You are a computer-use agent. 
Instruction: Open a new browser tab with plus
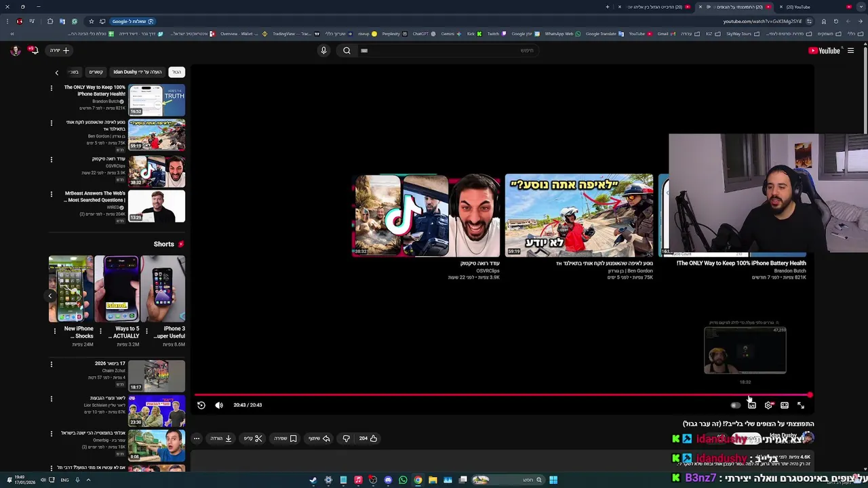(x=608, y=7)
